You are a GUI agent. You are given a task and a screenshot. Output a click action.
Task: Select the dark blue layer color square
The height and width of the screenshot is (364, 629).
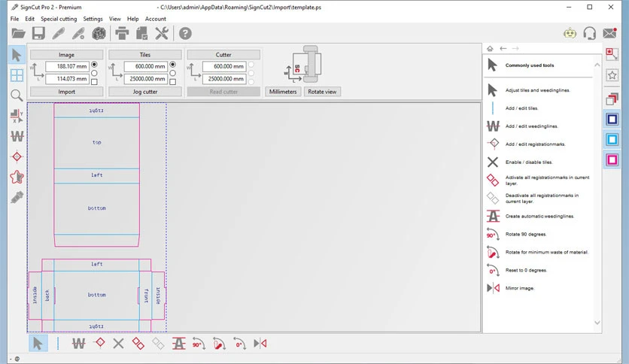click(612, 120)
